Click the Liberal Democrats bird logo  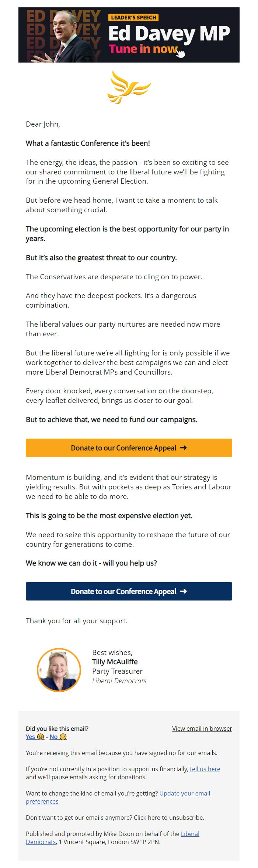tap(128, 88)
